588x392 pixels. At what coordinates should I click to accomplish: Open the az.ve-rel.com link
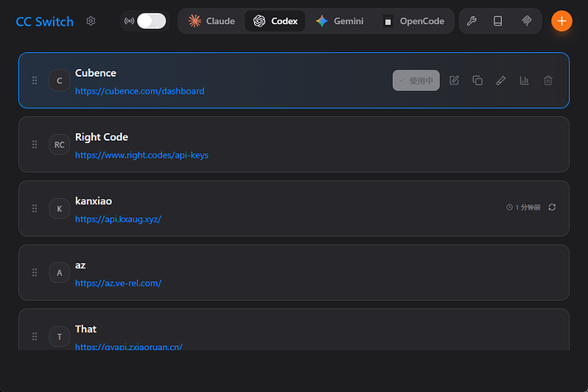(x=118, y=283)
